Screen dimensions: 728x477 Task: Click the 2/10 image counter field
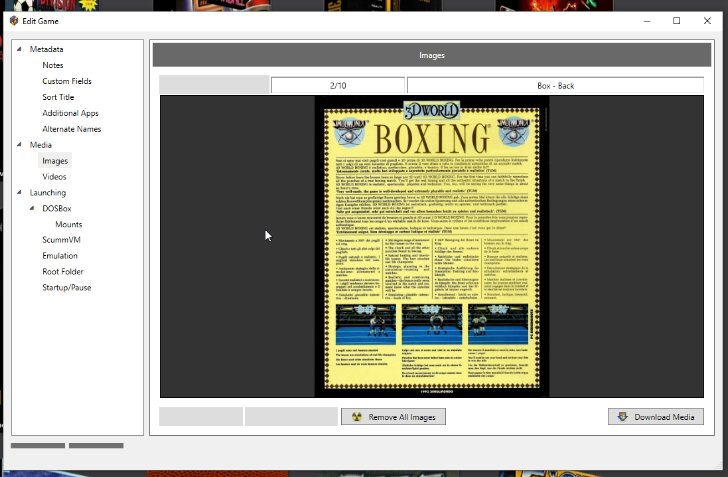(x=338, y=85)
